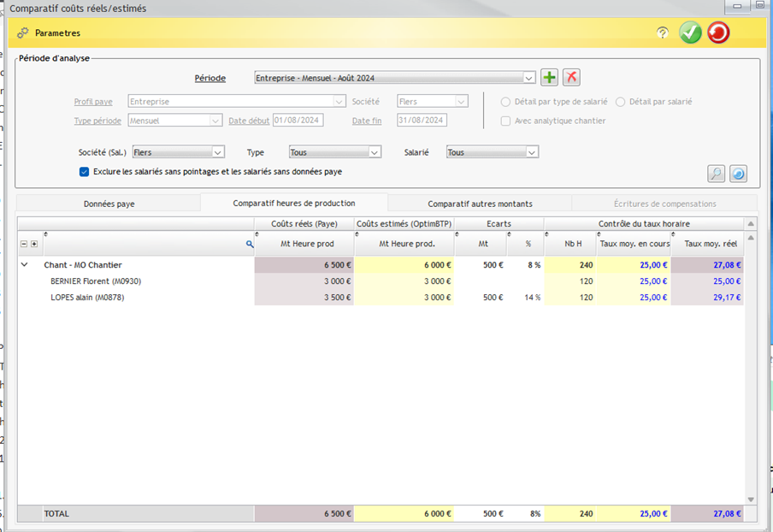Uncheck 'Exclure les salariés sans pointages'
This screenshot has height=532, width=773.
(84, 172)
